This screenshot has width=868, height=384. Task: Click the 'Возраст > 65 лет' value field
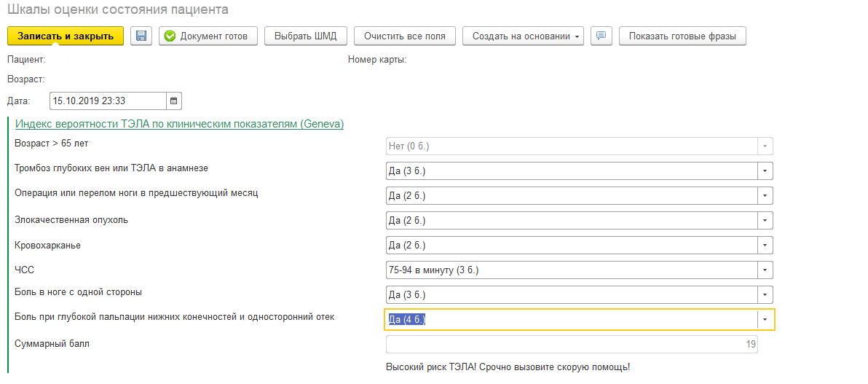tap(571, 146)
